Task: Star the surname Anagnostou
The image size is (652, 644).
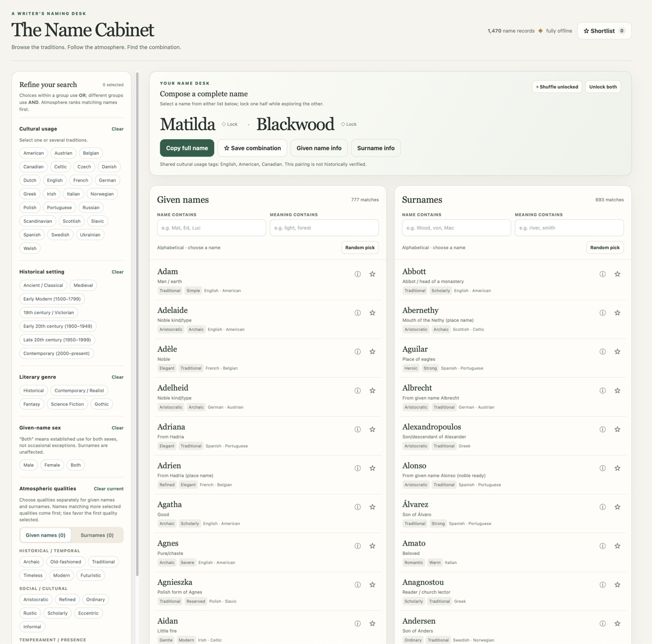Action: (x=617, y=585)
